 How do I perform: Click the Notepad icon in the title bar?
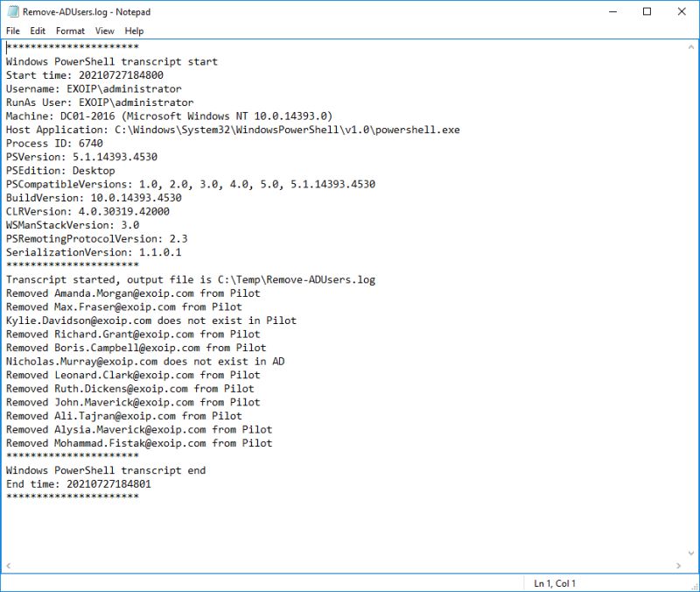coord(12,11)
